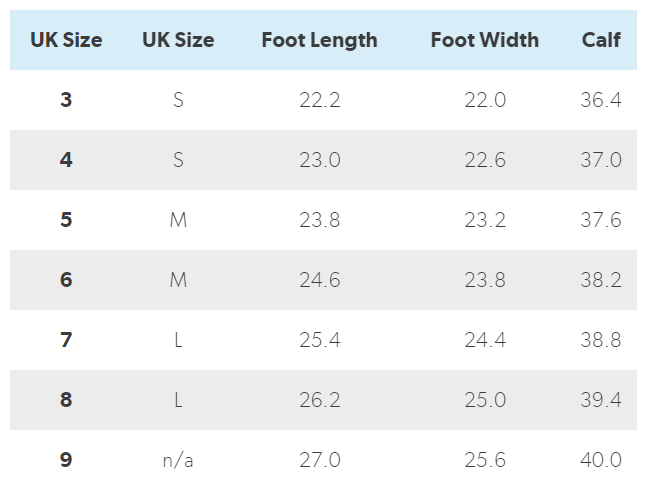Click foot width value 22.6

[485, 160]
